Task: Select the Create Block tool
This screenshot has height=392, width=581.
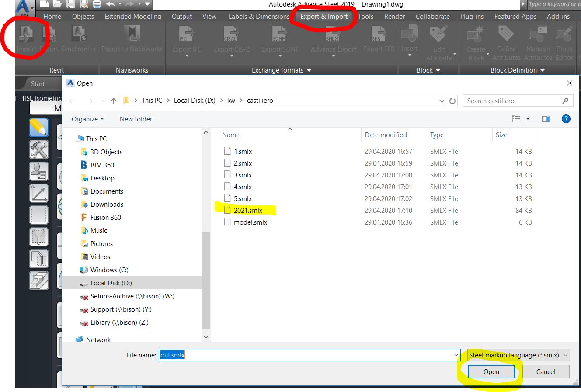Action: (475, 39)
